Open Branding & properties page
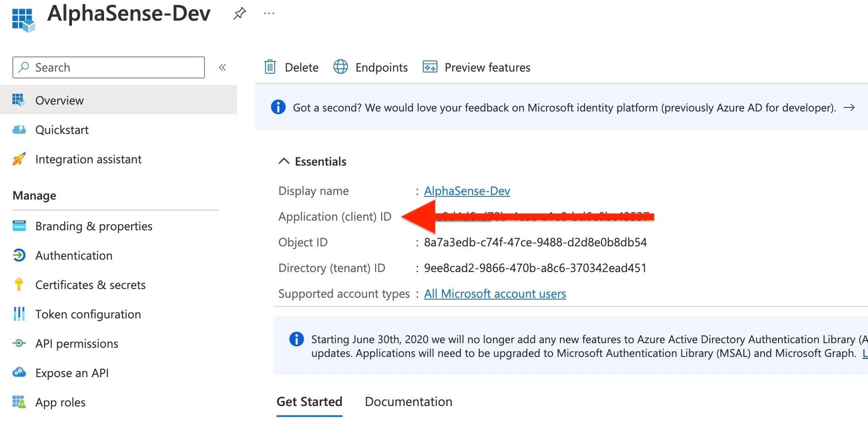This screenshot has height=423, width=868. [x=94, y=226]
